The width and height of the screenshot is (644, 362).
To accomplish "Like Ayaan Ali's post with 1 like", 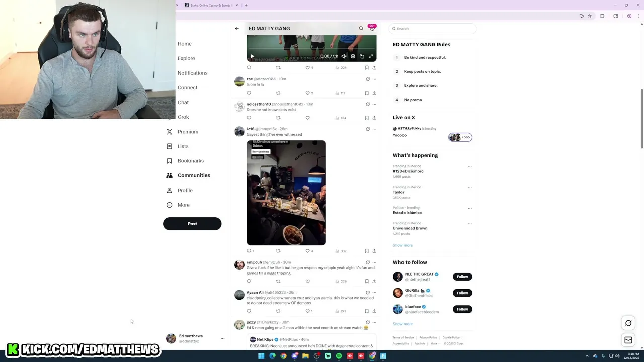I will (309, 311).
